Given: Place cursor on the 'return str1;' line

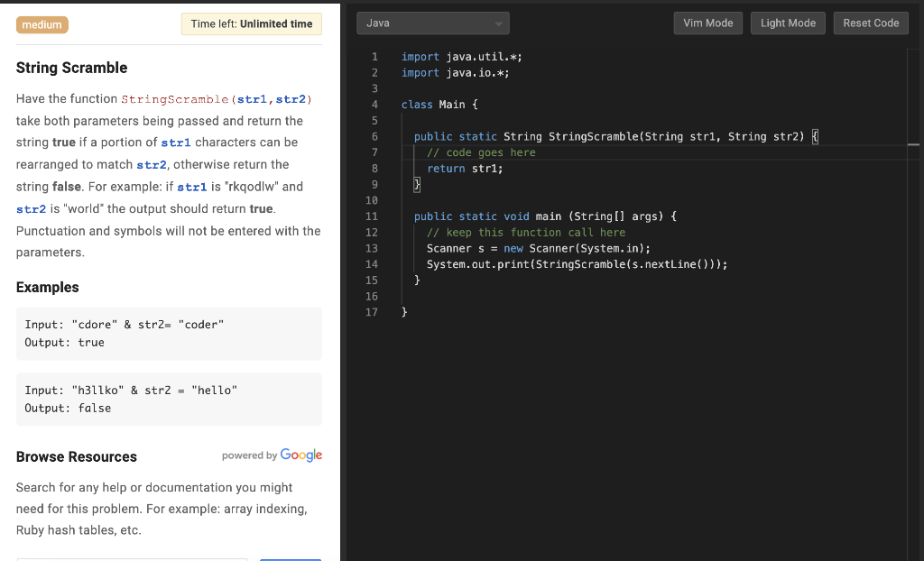Looking at the screenshot, I should click(465, 169).
